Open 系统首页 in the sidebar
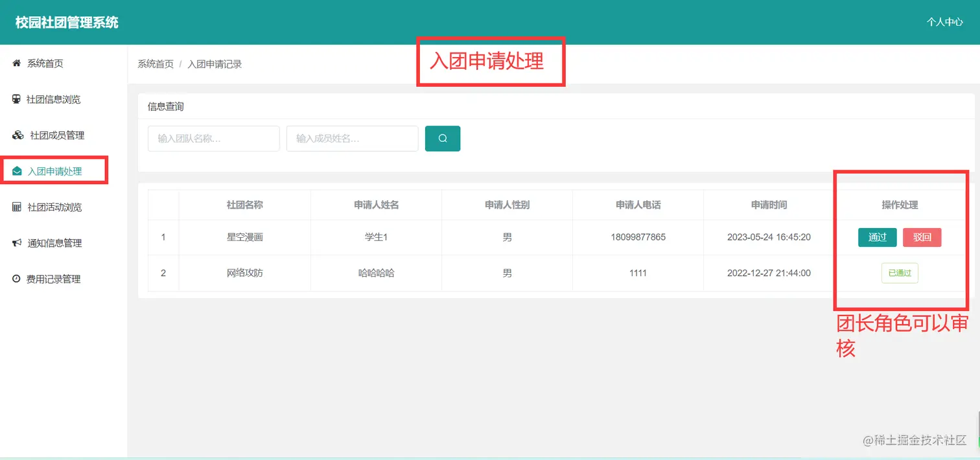Screen dimensions: 980x460 45,63
